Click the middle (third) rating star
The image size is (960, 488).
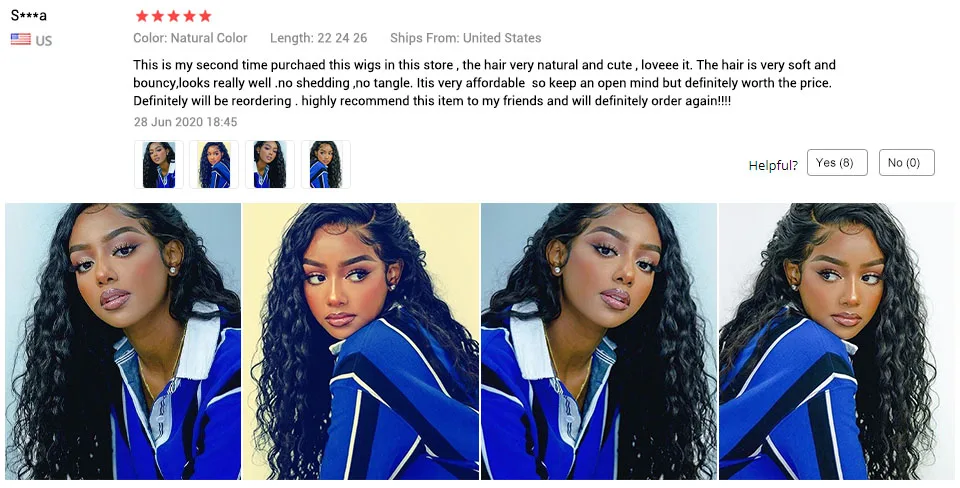[174, 16]
